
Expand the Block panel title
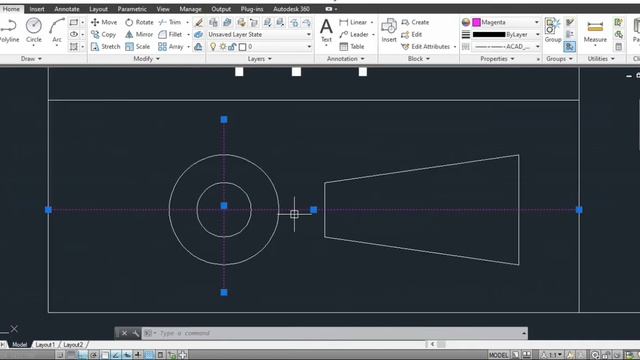point(419,59)
